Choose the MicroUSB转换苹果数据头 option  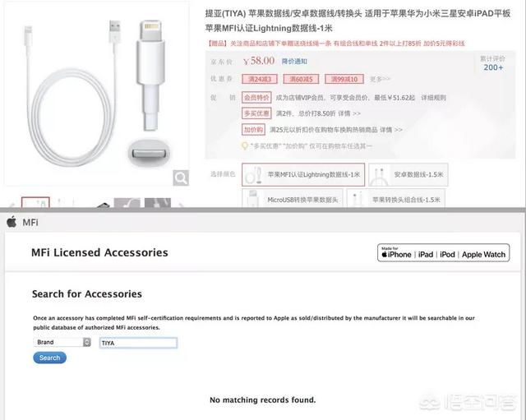[x=293, y=198]
